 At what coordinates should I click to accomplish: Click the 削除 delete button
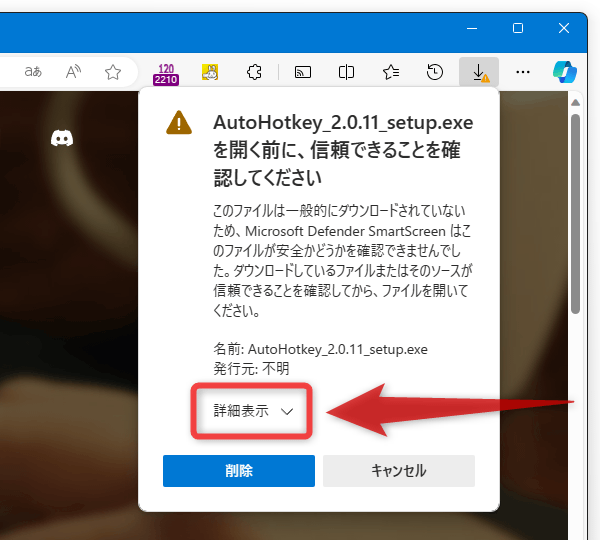pyautogui.click(x=239, y=471)
